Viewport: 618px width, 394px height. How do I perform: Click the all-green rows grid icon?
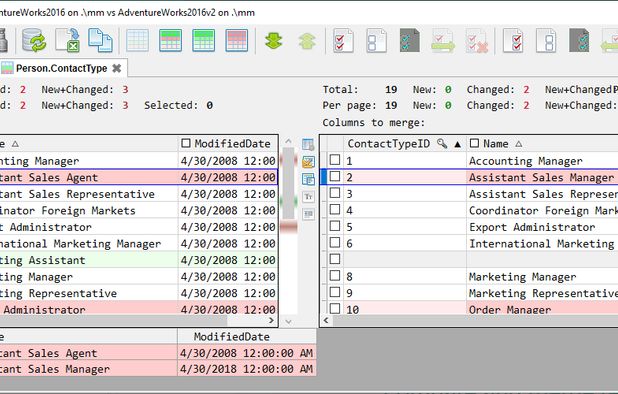tap(204, 41)
